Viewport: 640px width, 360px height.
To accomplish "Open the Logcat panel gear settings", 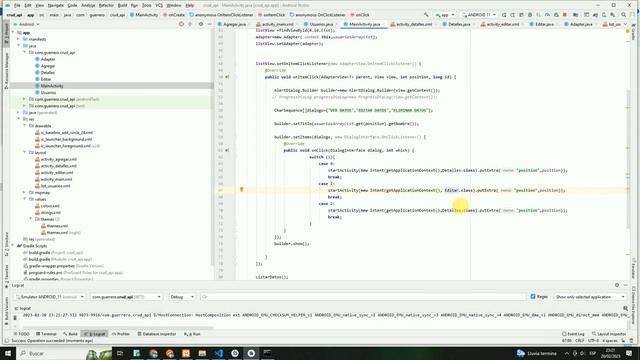I will click(x=617, y=285).
